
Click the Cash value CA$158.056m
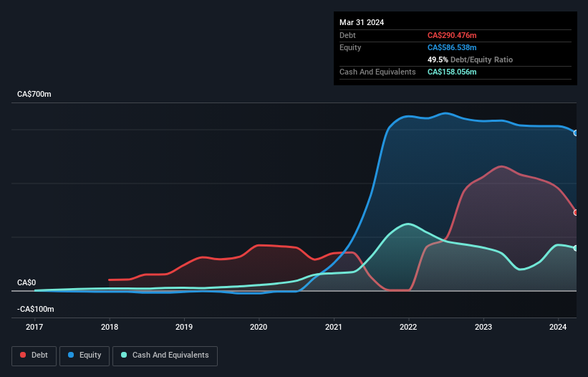click(x=452, y=72)
